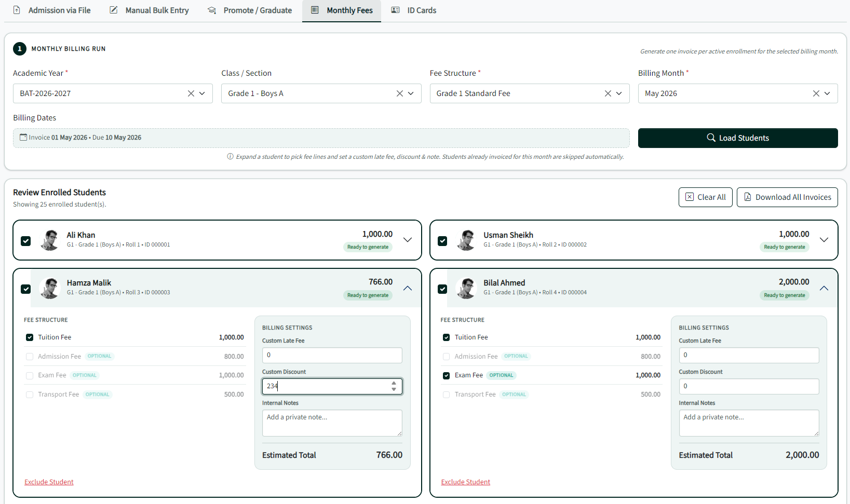This screenshot has width=850, height=504.
Task: Click Hamza Malik's Estimated Total 766.00 value
Action: coord(389,455)
